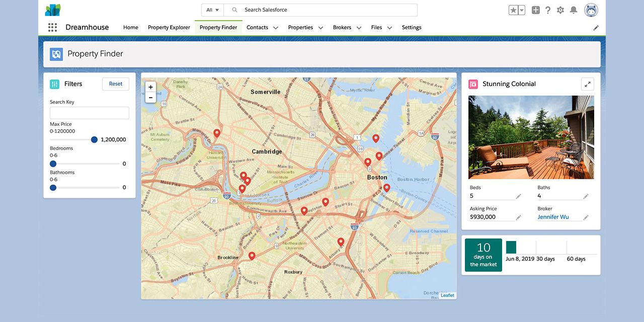Open the Help question mark icon

click(x=548, y=10)
